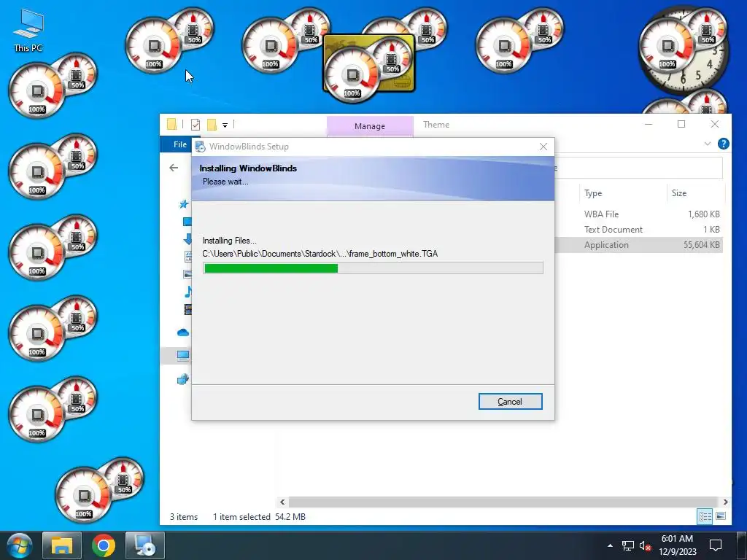The image size is (747, 560).
Task: Expand the Explorer ribbon with the chevron
Action: [x=708, y=144]
